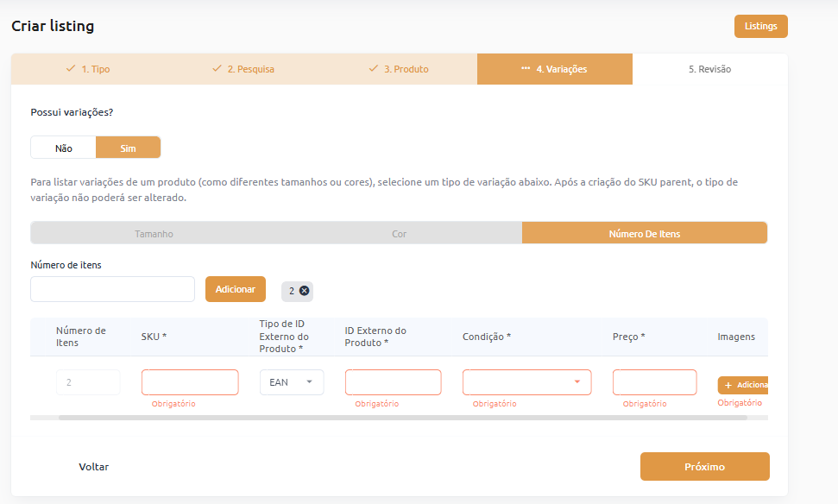This screenshot has width=838, height=504.
Task: Select "Sim" for Possui variações
Action: (128, 148)
